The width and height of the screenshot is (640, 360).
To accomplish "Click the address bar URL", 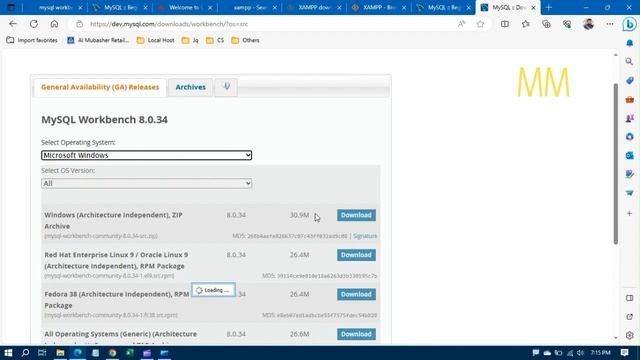I will 169,24.
